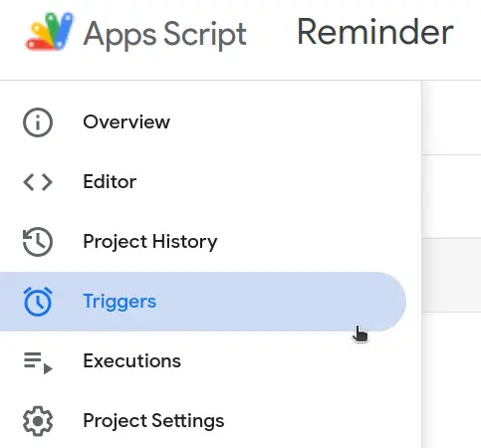
Task: Click the blue Triggers alarm clock icon
Action: [x=38, y=302]
